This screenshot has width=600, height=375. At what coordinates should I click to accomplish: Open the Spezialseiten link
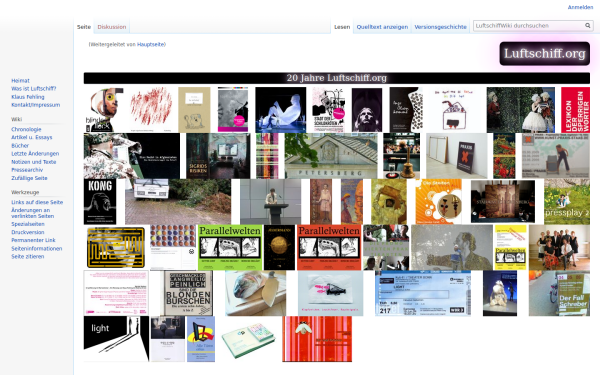click(28, 224)
